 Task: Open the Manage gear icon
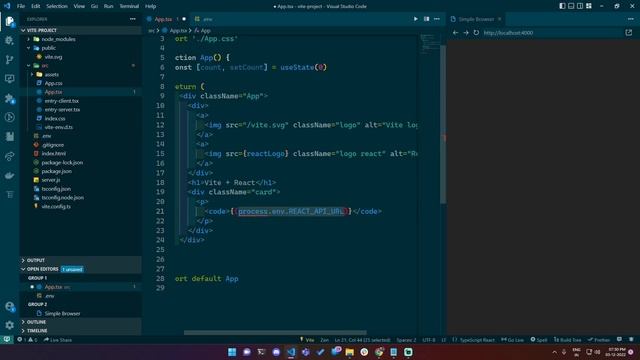click(9, 325)
